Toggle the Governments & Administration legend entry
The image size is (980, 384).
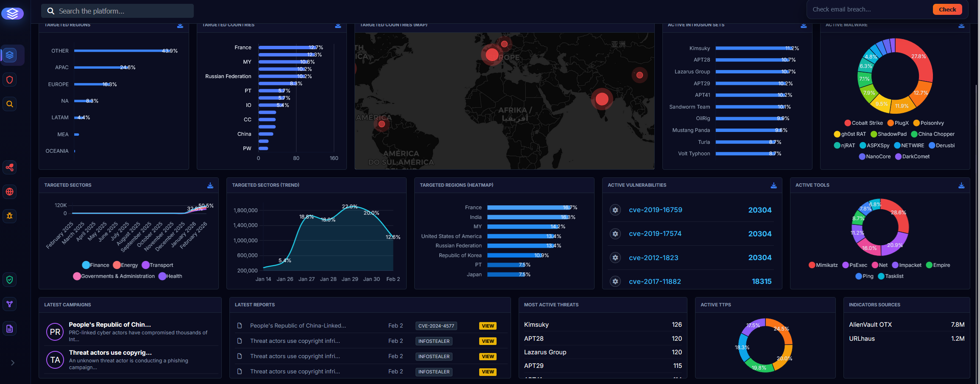click(114, 276)
